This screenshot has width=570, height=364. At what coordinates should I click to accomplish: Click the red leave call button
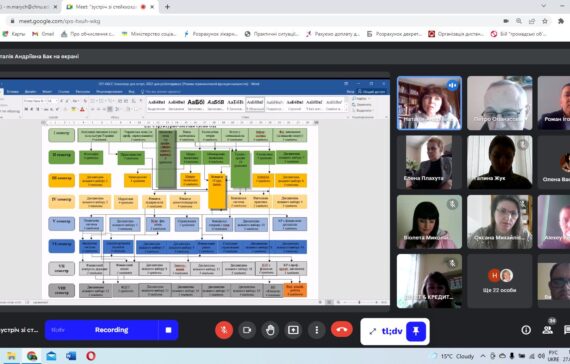(341, 330)
